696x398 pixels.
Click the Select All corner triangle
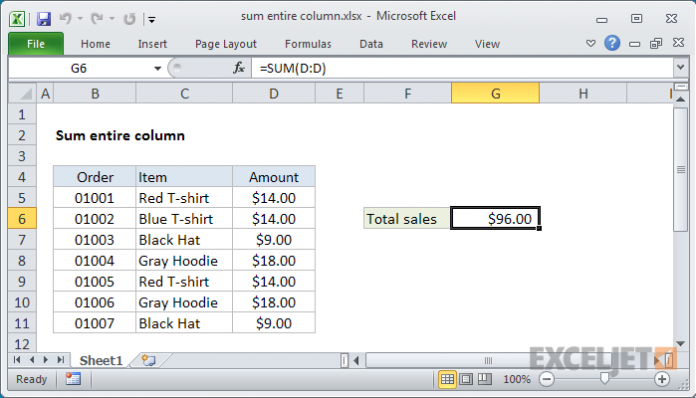pos(23,94)
